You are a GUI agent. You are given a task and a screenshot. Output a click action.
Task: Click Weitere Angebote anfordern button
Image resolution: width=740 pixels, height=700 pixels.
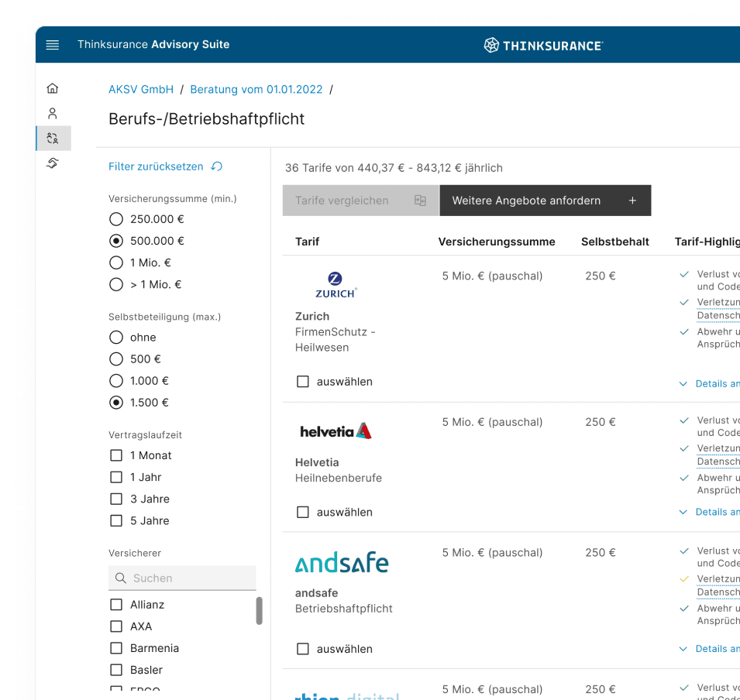[545, 201]
